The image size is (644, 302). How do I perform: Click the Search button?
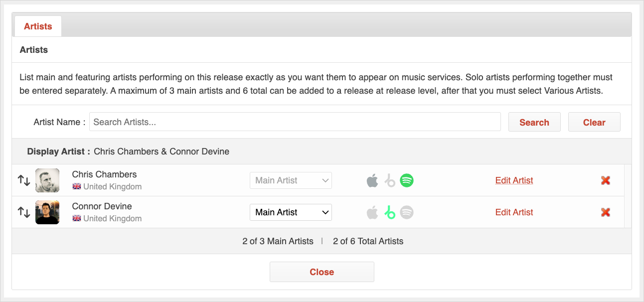(534, 122)
